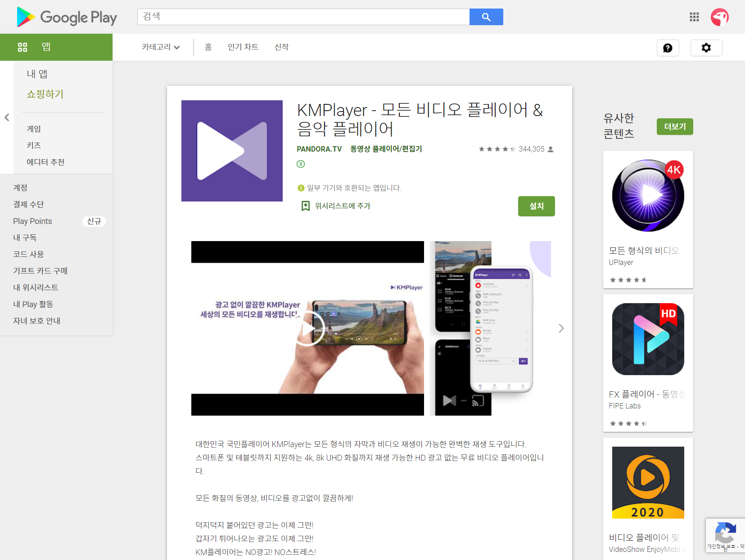Image resolution: width=745 pixels, height=560 pixels.
Task: Show next screenshots with right arrow
Action: pos(561,328)
